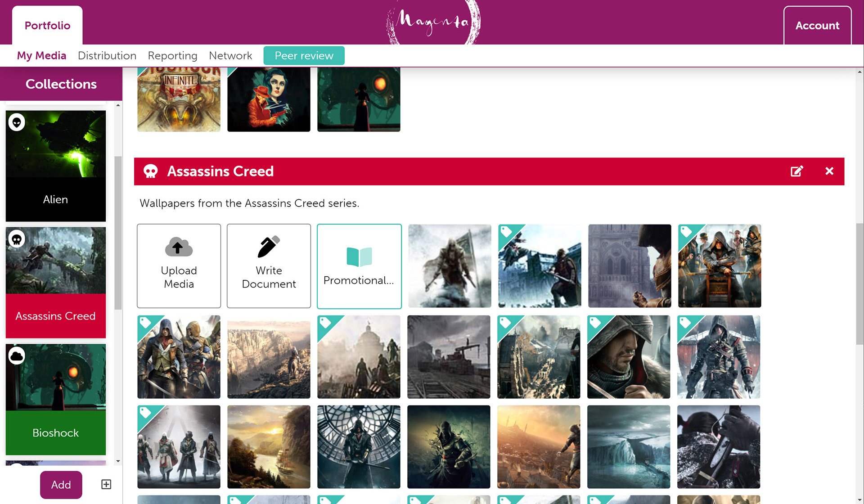864x504 pixels.
Task: Click the cloud icon on Bioshock collection
Action: [x=17, y=356]
